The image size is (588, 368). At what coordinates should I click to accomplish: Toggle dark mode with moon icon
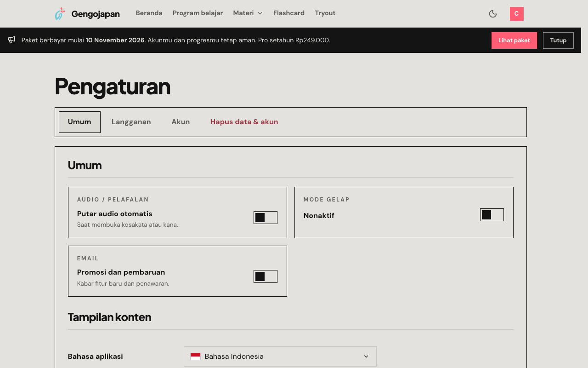click(493, 14)
